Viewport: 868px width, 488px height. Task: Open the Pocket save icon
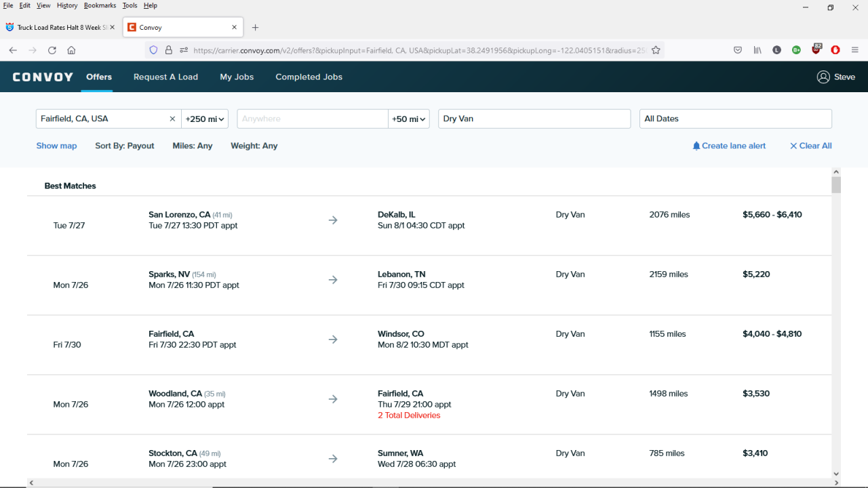738,50
